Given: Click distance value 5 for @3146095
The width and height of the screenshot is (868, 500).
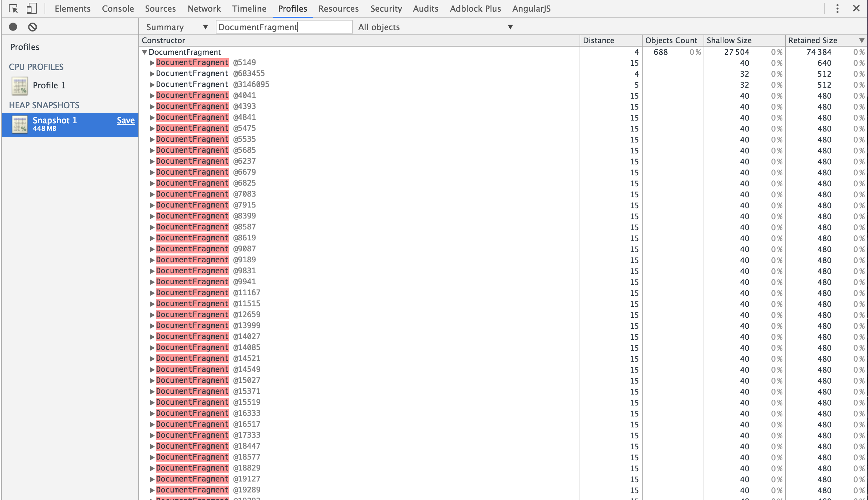Looking at the screenshot, I should coord(636,85).
